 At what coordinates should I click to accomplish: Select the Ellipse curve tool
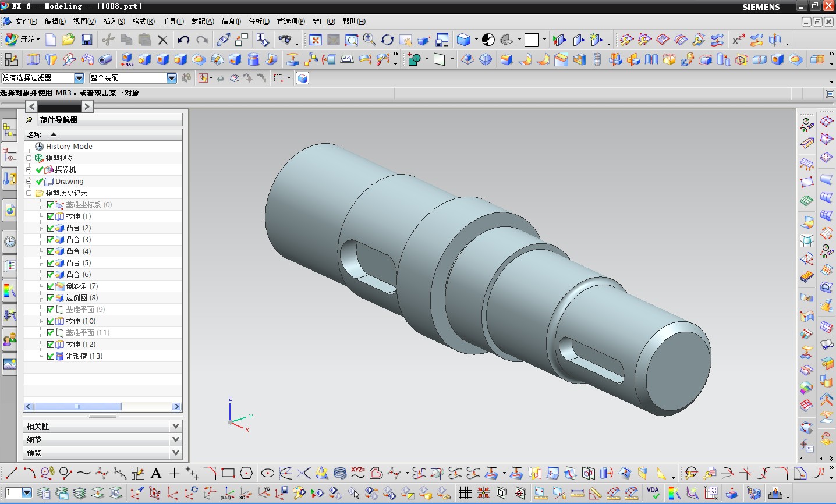tap(268, 473)
